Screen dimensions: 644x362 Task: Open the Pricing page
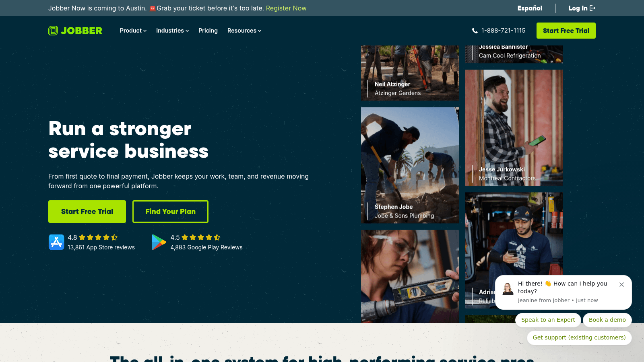(x=208, y=31)
